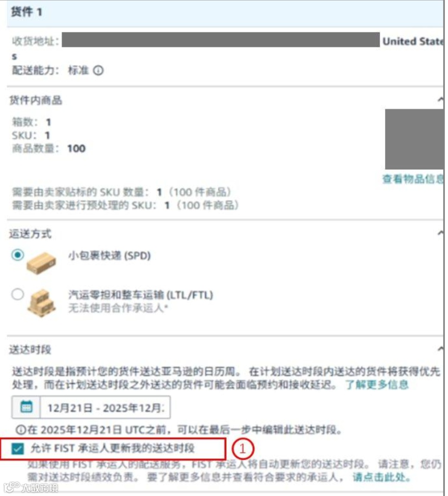
Task: Collapse the 货件内商品 section chevron
Action: [x=441, y=100]
